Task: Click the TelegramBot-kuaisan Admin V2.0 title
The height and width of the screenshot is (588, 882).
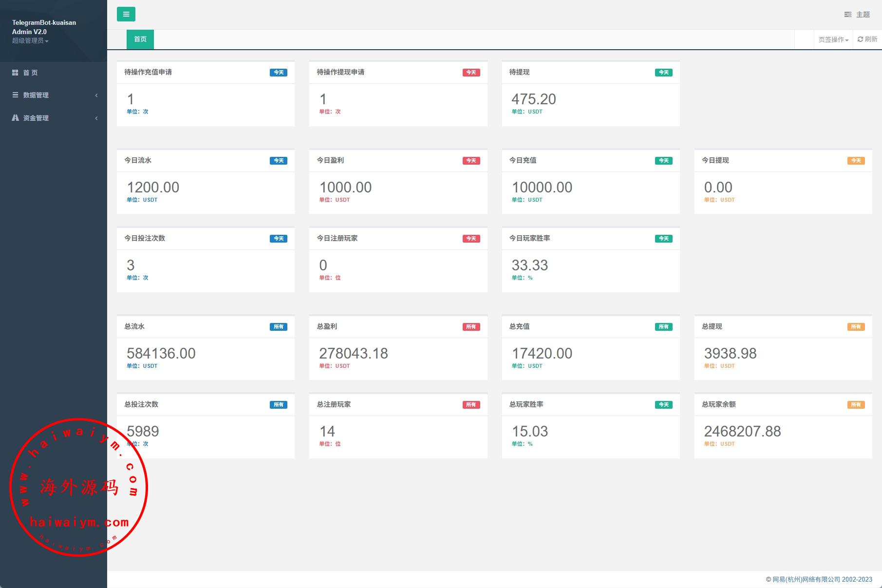Action: (x=44, y=27)
